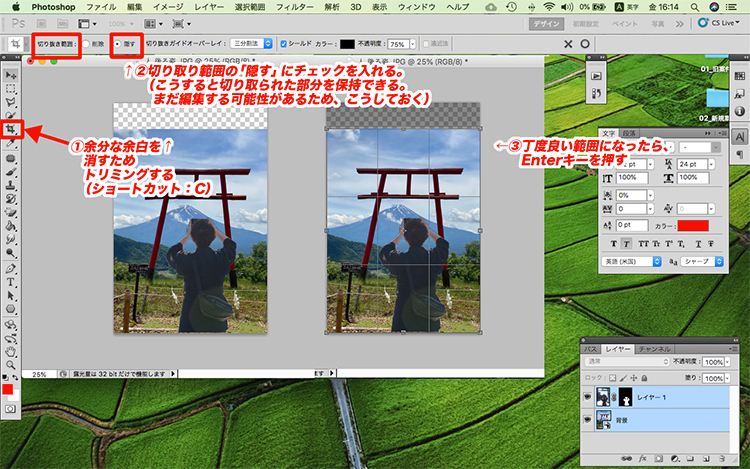750x469 pixels.
Task: Select the Clone Stamp tool
Action: click(11, 185)
